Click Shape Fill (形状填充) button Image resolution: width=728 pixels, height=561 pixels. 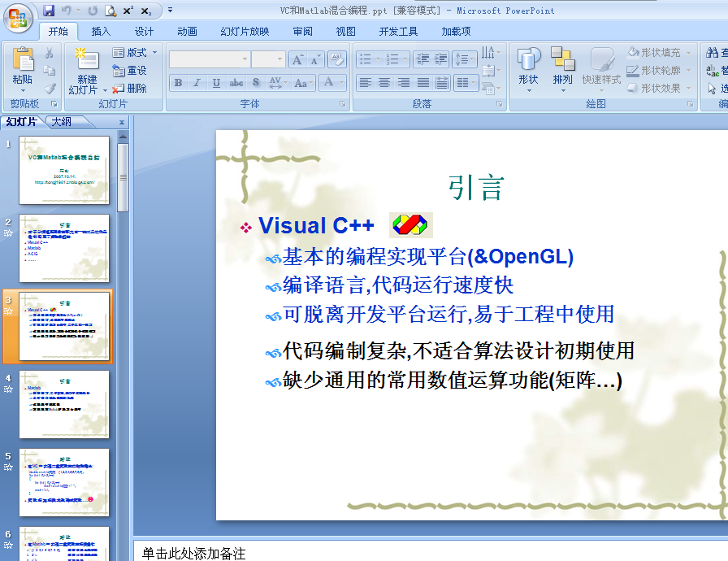pos(659,53)
